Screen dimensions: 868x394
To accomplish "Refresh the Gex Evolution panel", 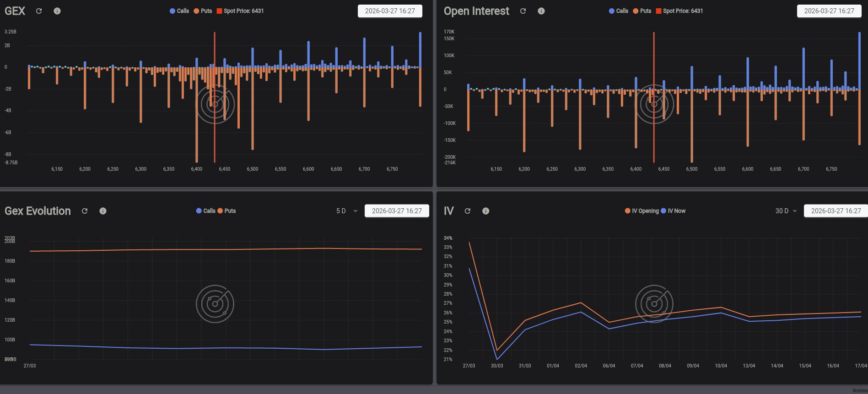I will pyautogui.click(x=85, y=211).
